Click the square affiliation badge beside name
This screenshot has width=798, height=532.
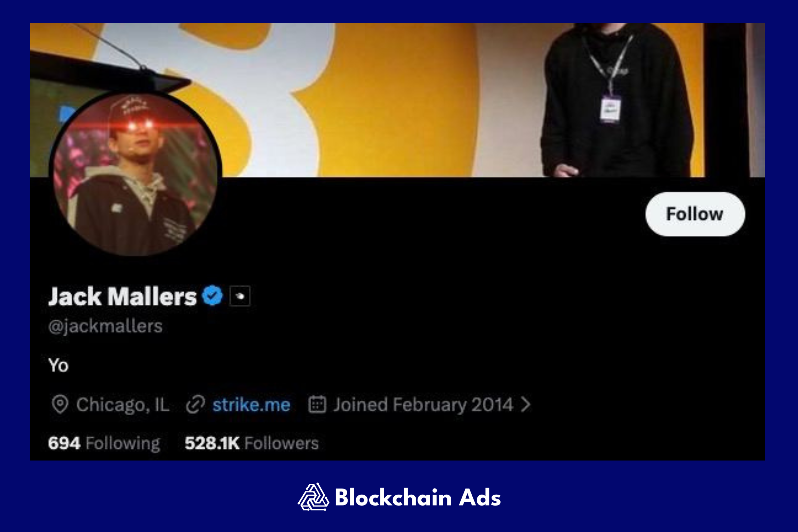click(240, 296)
